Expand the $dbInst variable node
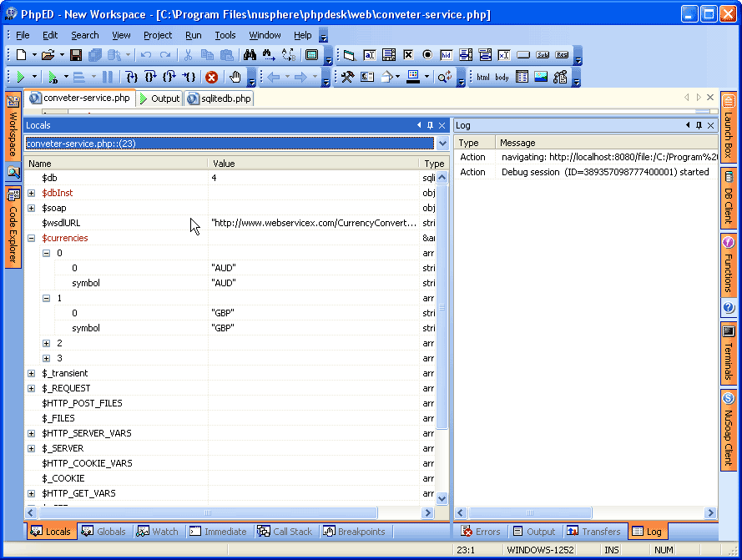Viewport: 742px width, 560px height. pos(32,193)
